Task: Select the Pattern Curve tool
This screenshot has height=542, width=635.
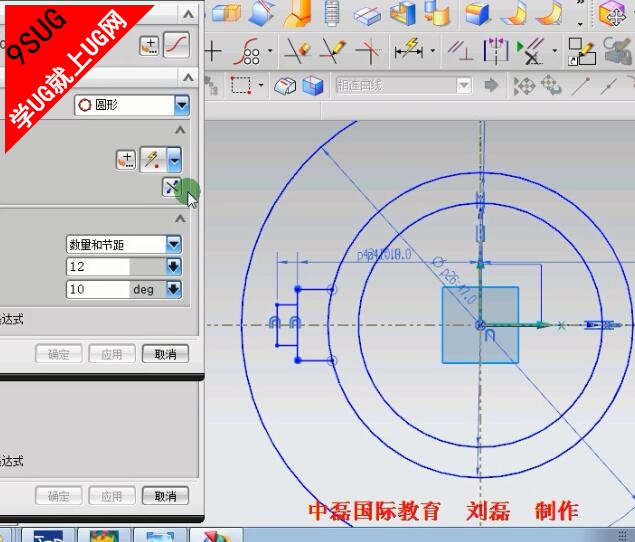Action: click(x=247, y=51)
